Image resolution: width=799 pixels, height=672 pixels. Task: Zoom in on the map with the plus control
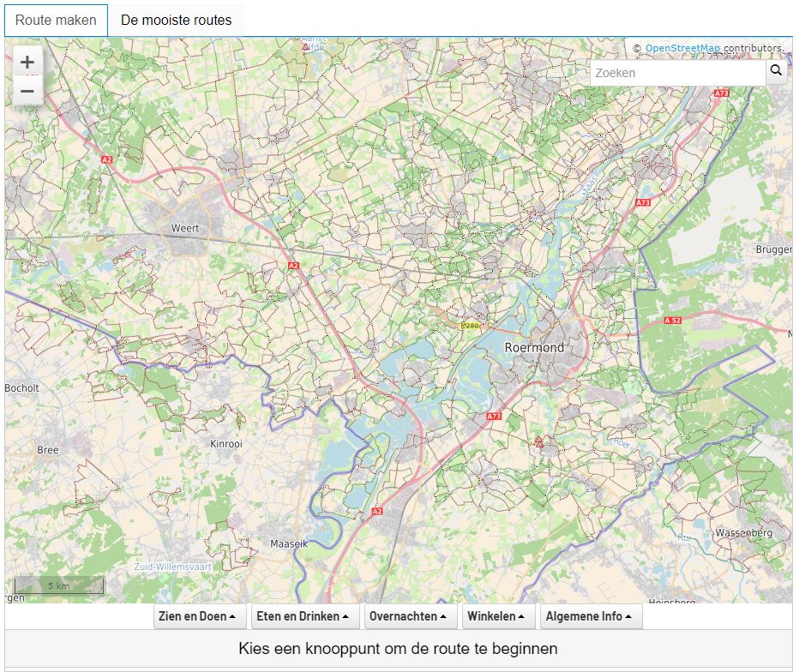27,61
